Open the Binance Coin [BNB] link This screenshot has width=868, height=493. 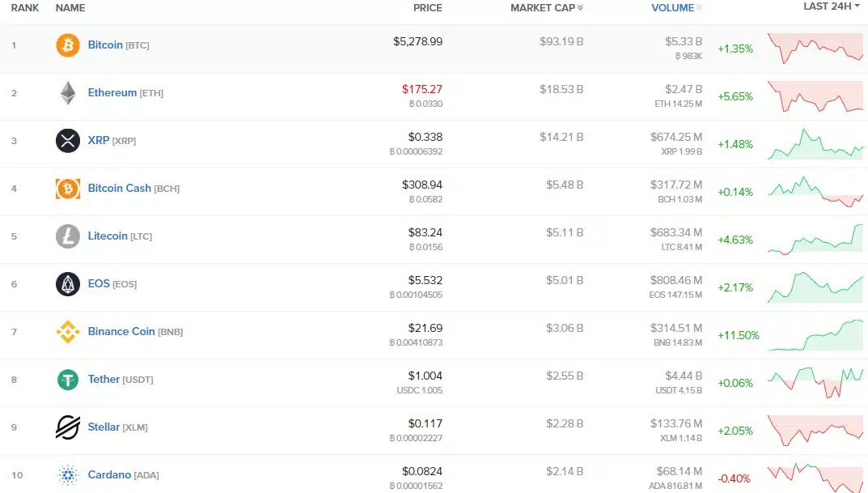[x=135, y=331]
